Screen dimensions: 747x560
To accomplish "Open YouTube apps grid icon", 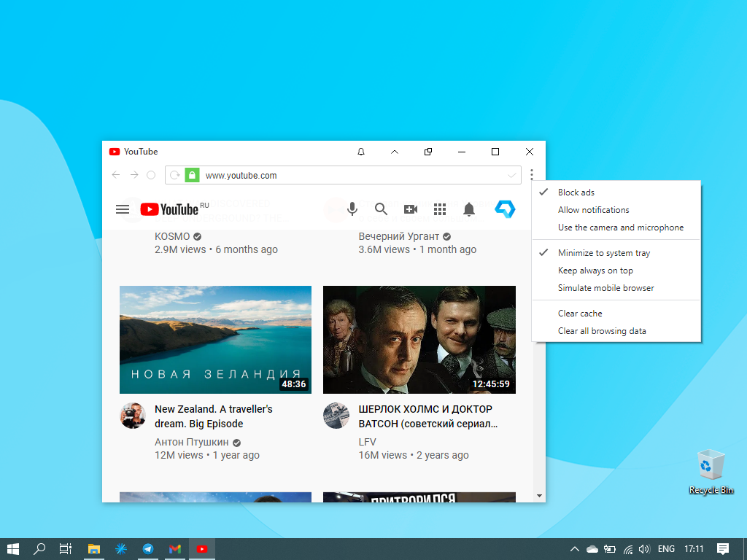I will [x=440, y=209].
